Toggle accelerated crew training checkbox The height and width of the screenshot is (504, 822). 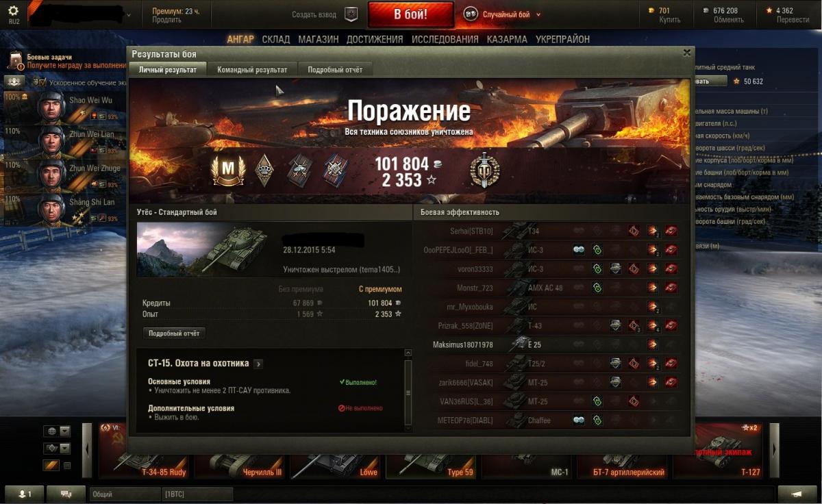click(x=41, y=82)
